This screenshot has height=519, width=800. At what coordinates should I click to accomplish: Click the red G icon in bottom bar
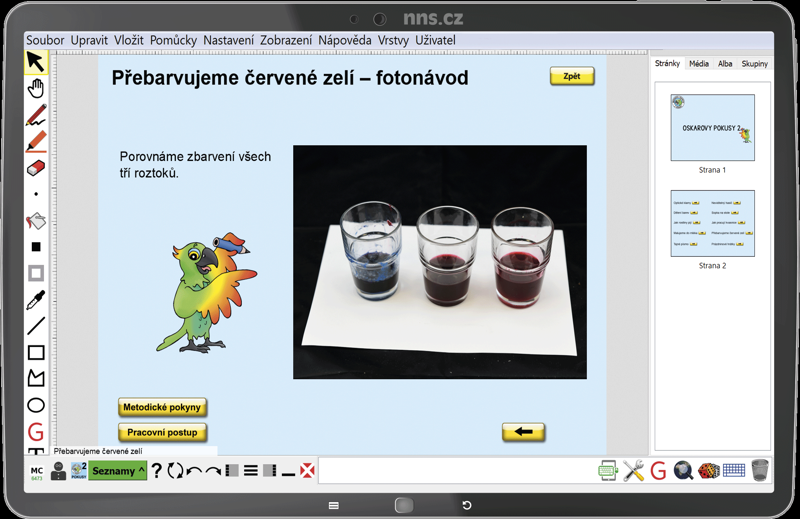coord(658,471)
